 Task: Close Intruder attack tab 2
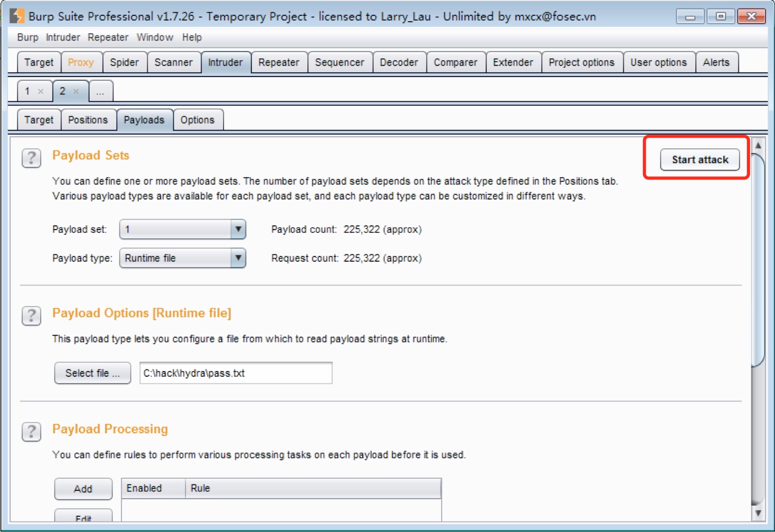click(76, 91)
